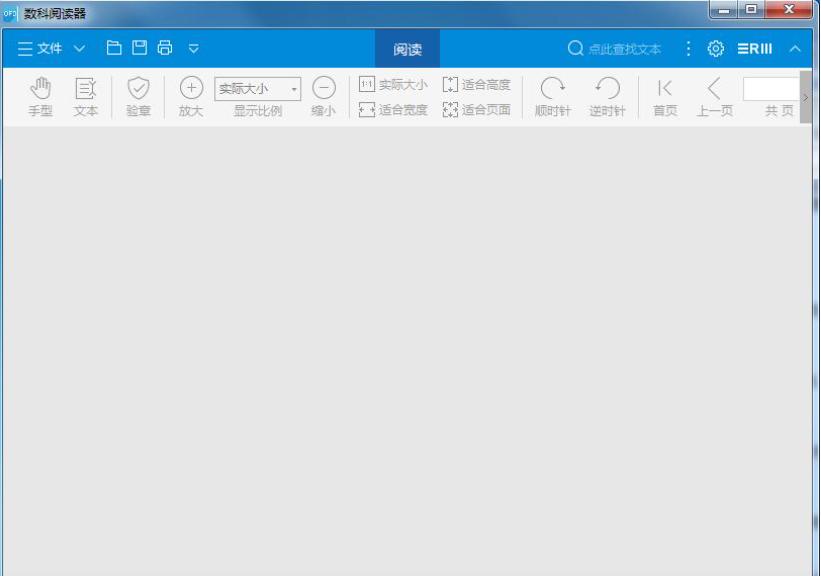The height and width of the screenshot is (576, 821).
Task: Collapse the ribbon with the up chevron
Action: pos(795,49)
